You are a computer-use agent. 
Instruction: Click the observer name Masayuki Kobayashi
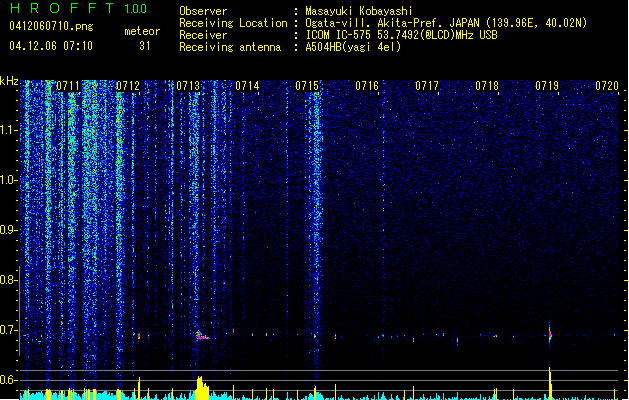click(359, 11)
